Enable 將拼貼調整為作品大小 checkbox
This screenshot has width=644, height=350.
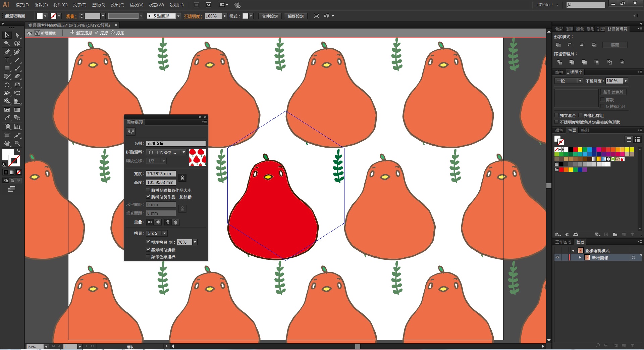(148, 190)
